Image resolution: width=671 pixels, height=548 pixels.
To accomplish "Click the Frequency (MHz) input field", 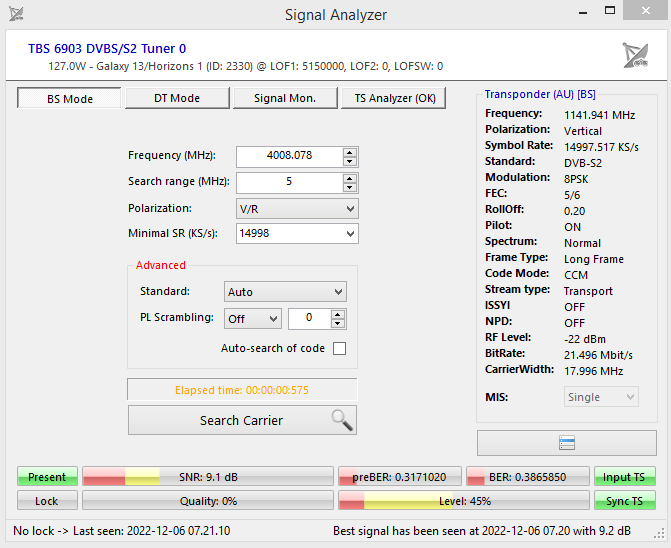I will [290, 157].
